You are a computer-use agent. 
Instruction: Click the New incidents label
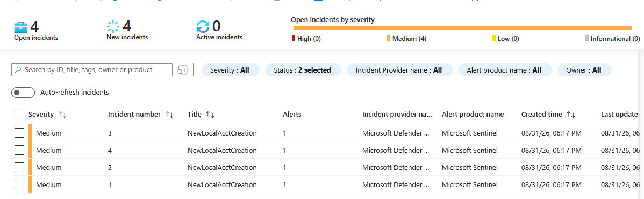click(127, 37)
